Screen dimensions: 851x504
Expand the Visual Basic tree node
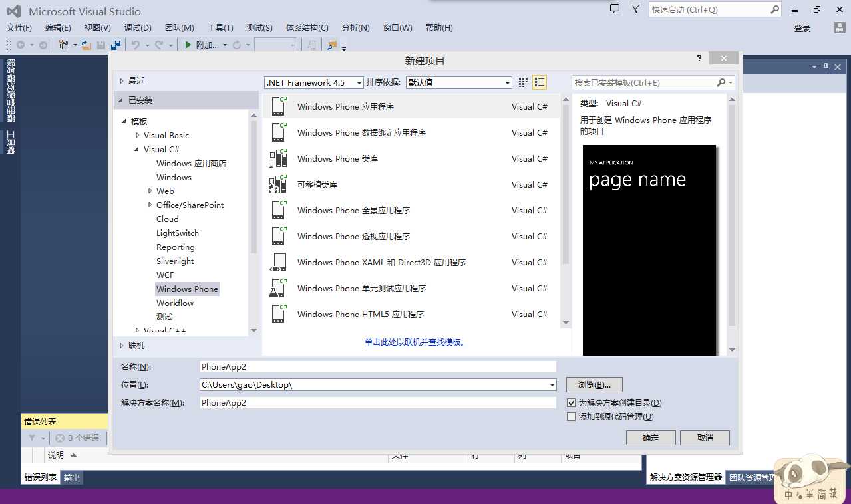137,135
